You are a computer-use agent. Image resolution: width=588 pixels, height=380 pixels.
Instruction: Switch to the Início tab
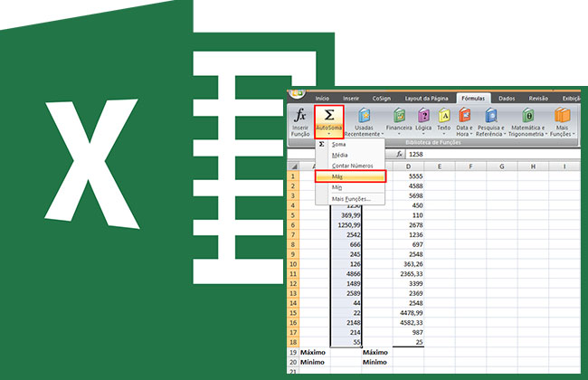pyautogui.click(x=322, y=99)
